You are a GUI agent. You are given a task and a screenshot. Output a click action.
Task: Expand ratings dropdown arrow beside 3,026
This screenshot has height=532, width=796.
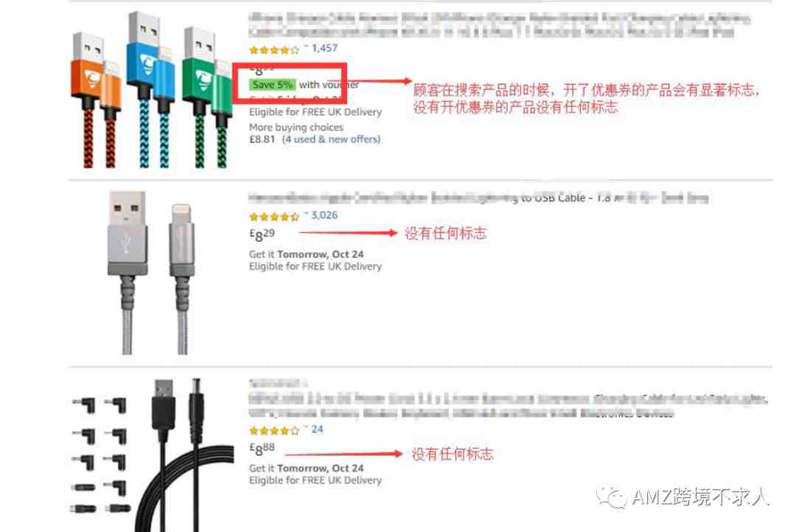[306, 214]
